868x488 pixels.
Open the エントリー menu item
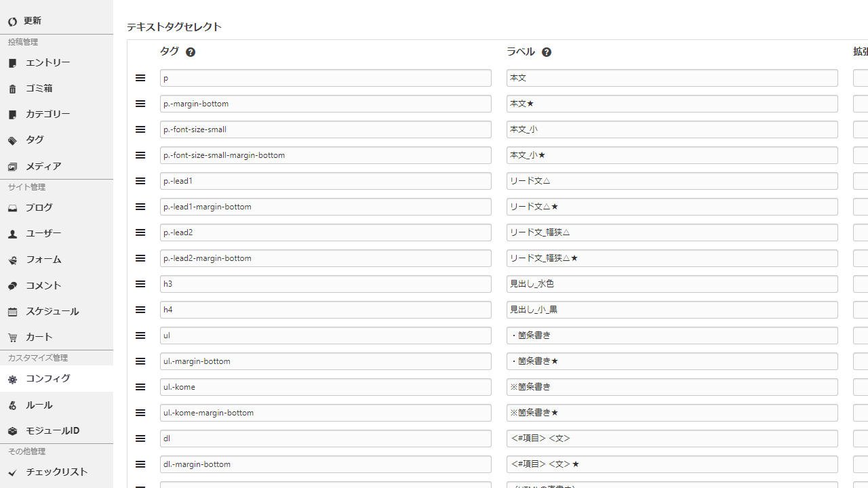click(x=47, y=63)
